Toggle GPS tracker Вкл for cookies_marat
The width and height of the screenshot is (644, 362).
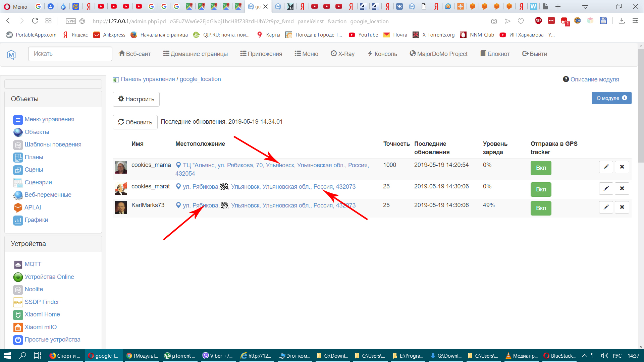[541, 189]
